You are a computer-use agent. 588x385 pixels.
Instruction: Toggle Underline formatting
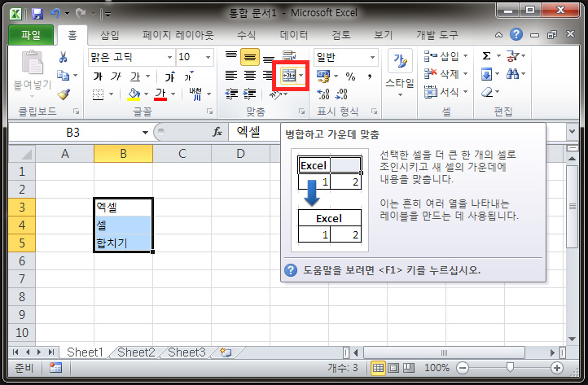coord(135,77)
